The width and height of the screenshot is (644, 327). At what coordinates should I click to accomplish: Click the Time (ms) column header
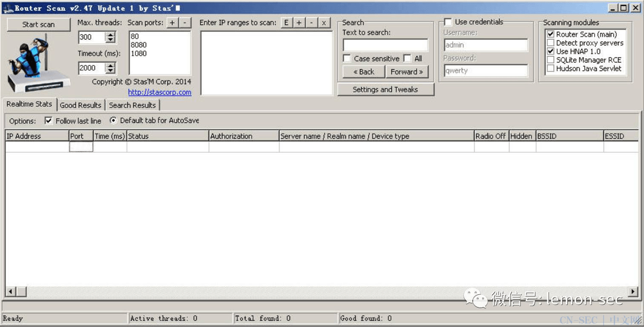110,136
